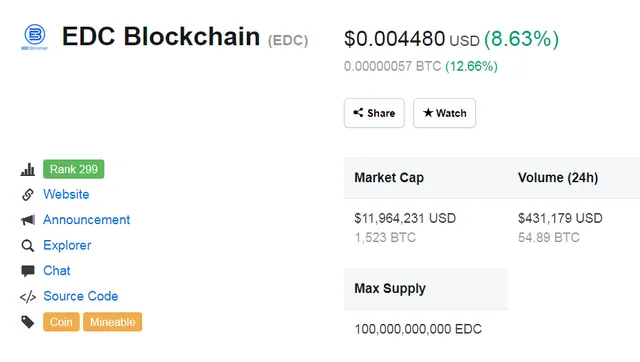Click the Volume (24h) column header
640x362 pixels.
click(558, 178)
